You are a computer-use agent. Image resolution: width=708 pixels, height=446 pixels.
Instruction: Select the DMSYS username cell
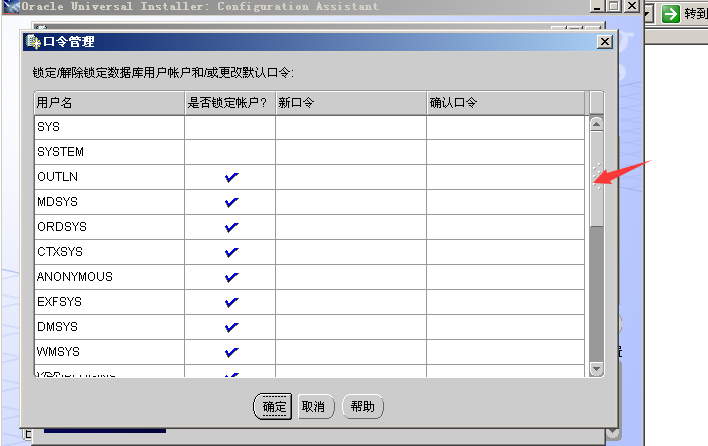click(x=109, y=327)
